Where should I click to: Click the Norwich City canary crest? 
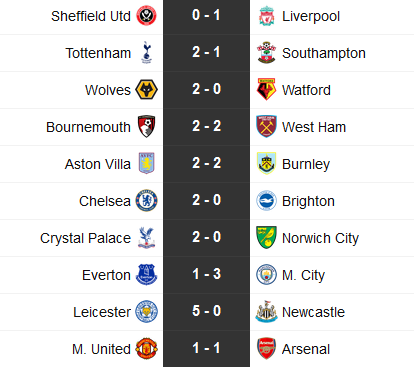pos(266,237)
